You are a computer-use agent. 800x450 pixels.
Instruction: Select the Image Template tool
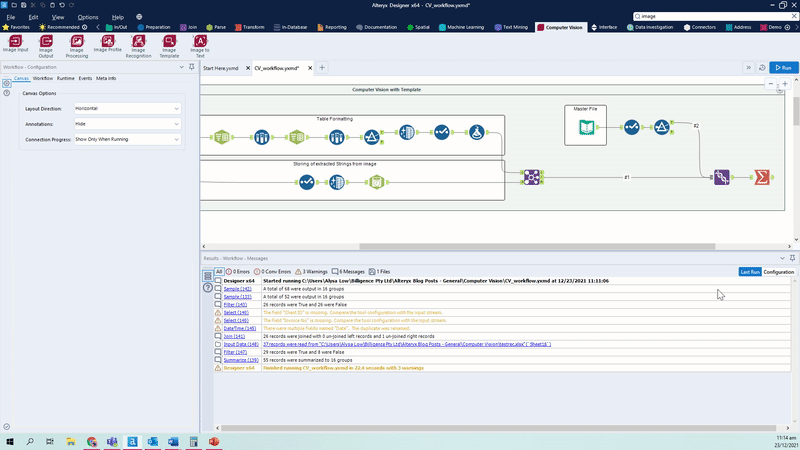pos(169,46)
